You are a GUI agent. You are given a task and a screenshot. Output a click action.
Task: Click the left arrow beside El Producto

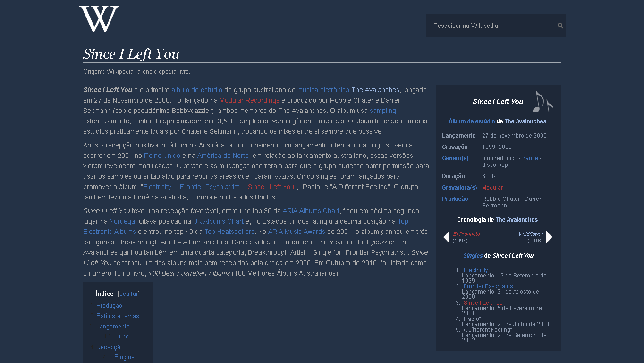[446, 237]
